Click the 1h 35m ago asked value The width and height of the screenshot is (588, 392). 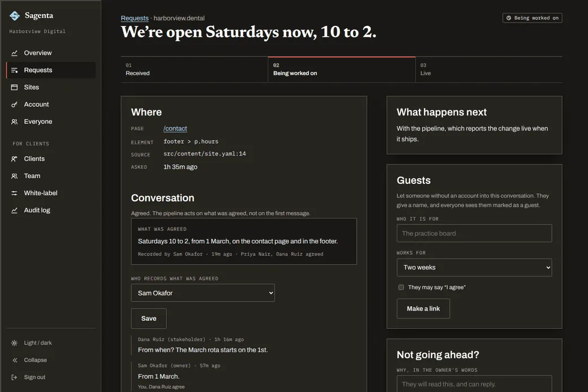point(180,167)
